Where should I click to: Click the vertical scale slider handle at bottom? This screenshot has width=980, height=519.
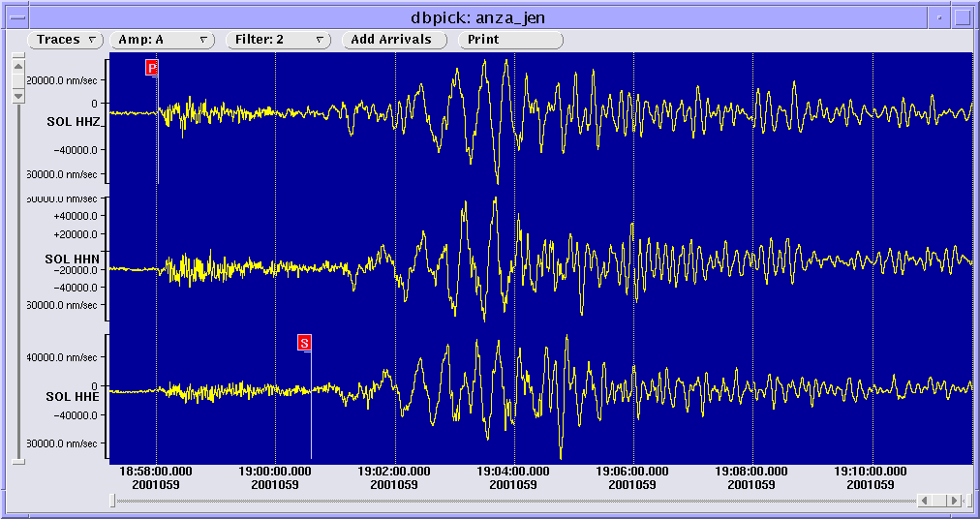(x=18, y=462)
